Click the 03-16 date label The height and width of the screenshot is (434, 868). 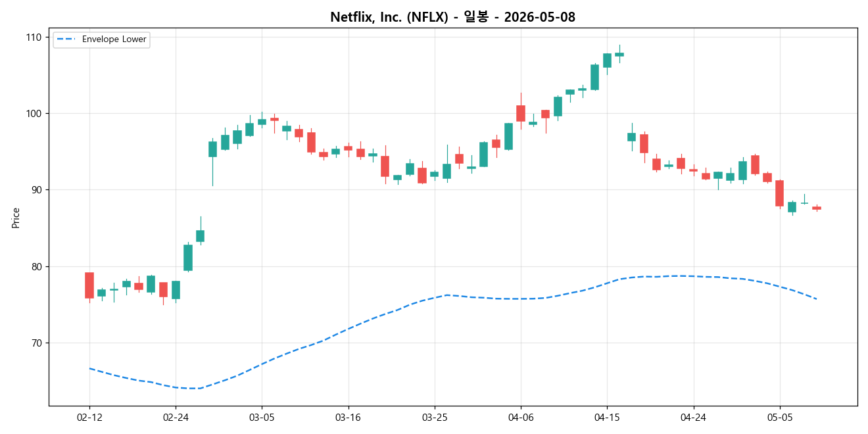348,417
